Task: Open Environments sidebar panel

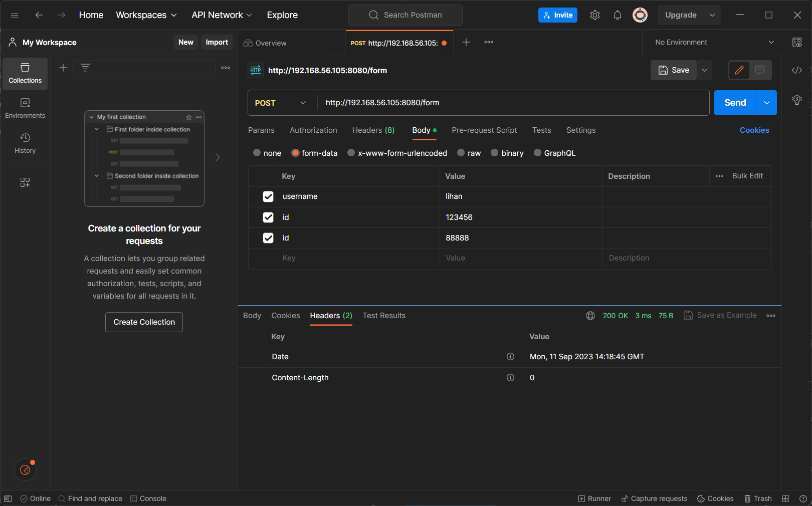Action: (25, 109)
